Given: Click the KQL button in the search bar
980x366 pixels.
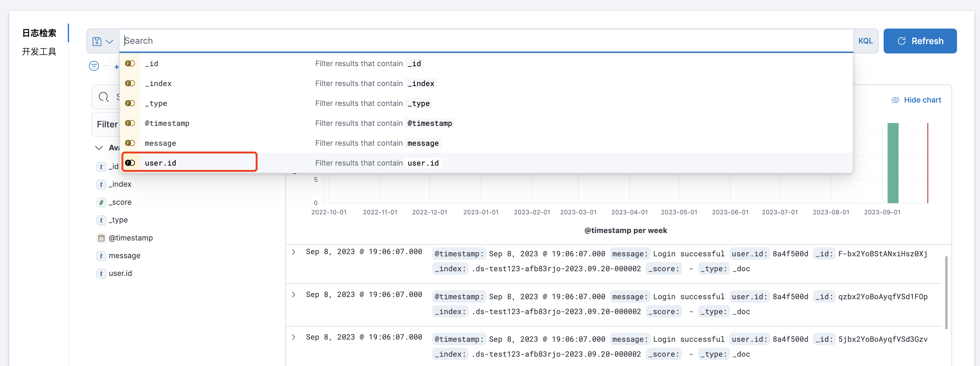Looking at the screenshot, I should [866, 41].
